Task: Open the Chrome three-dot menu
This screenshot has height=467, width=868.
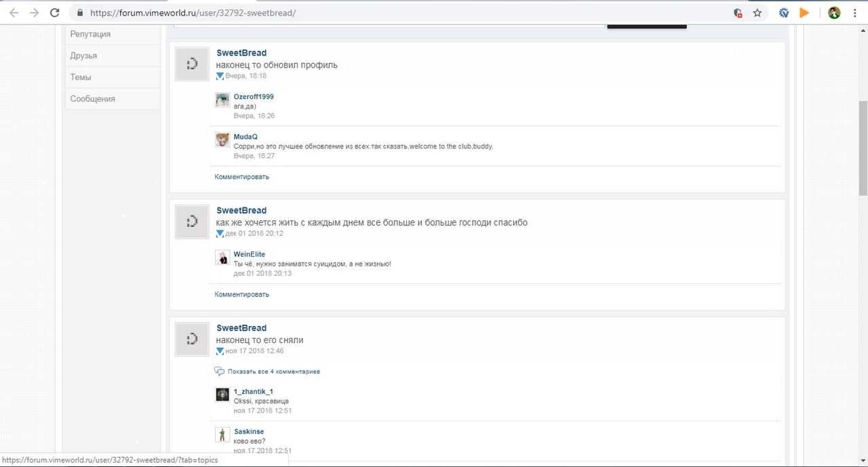Action: [x=855, y=13]
